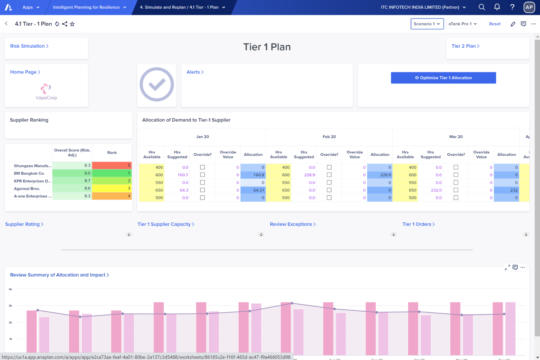Click the pencil edit icon in toolbar
540x360 pixels.
pyautogui.click(x=513, y=24)
